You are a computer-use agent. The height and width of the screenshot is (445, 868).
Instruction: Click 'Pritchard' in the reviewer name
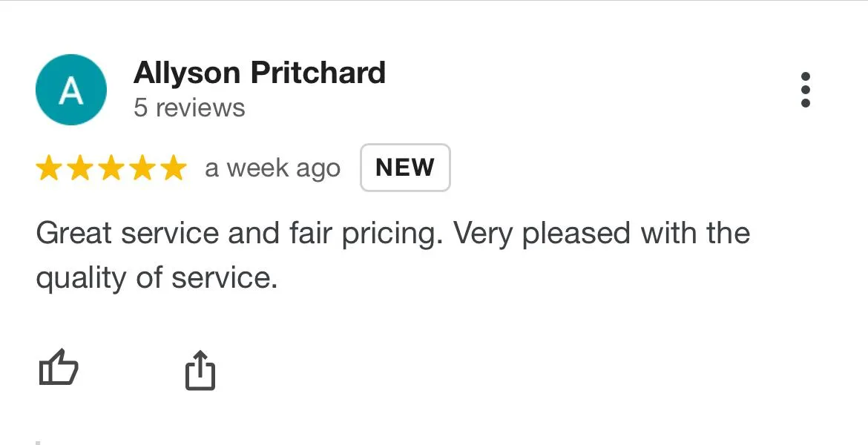(318, 73)
